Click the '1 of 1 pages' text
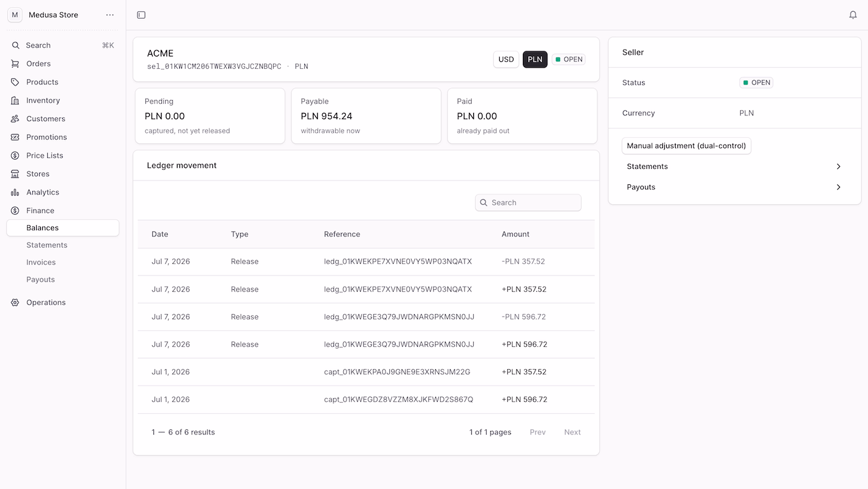 point(491,433)
